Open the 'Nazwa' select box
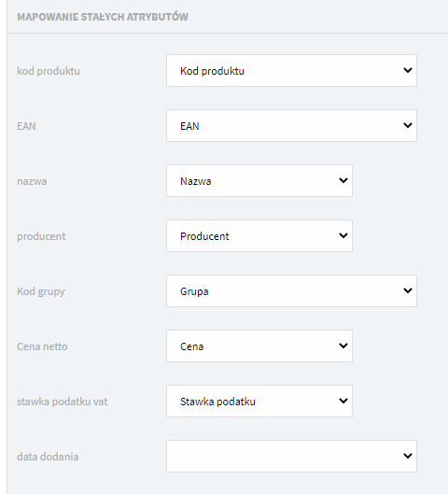This screenshot has width=448, height=494. click(x=259, y=181)
